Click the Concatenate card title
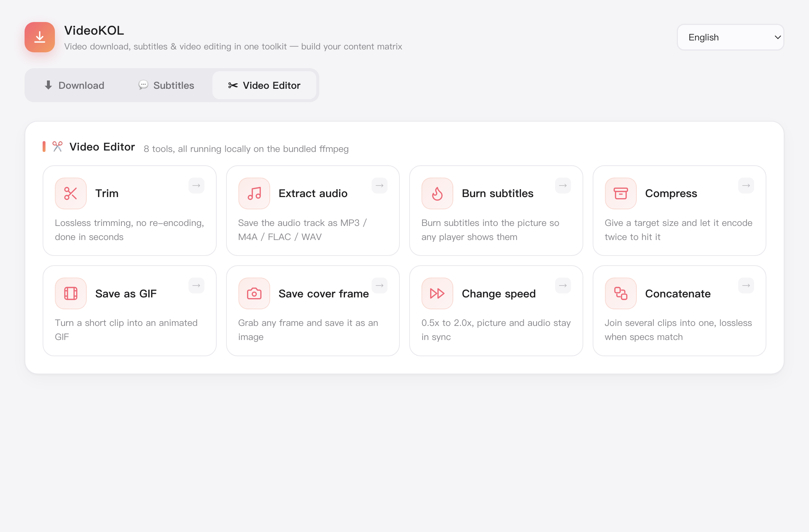The height and width of the screenshot is (532, 809). 678,293
